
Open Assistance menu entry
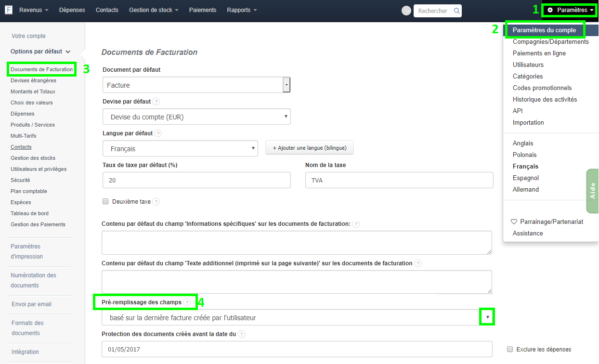coord(528,234)
